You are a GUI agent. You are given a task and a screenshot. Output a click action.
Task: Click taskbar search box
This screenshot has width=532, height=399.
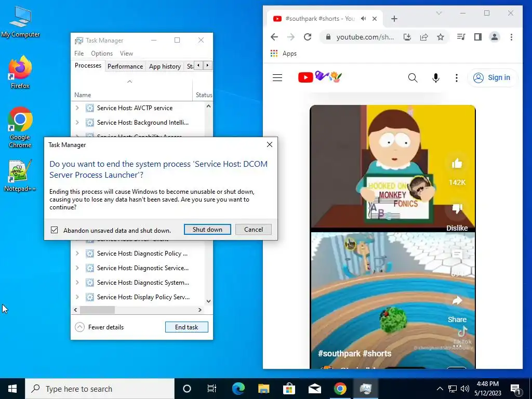click(x=100, y=389)
